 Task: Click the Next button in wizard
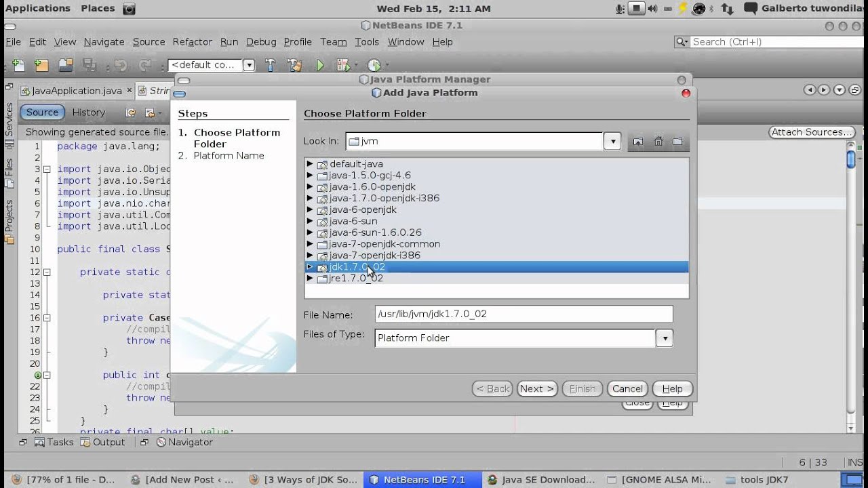(x=537, y=389)
